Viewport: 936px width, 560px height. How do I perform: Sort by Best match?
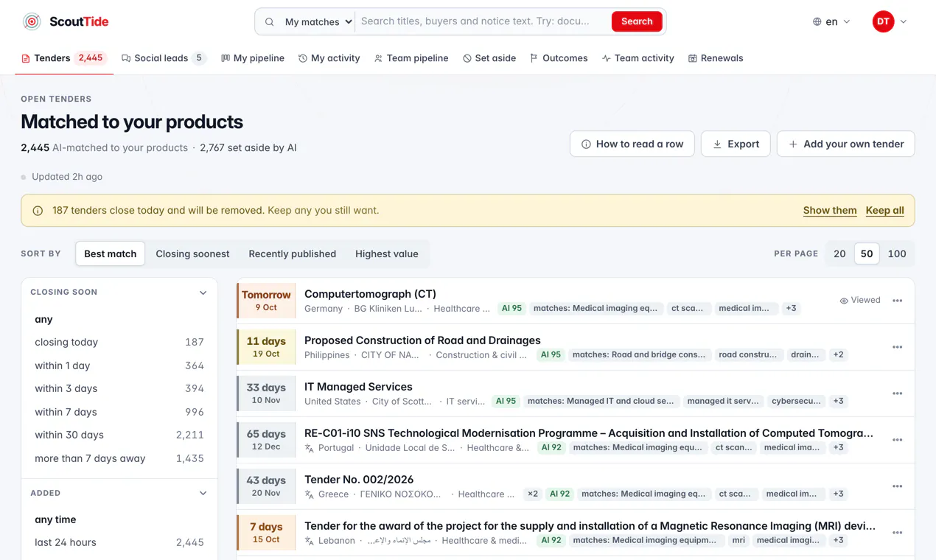111,253
